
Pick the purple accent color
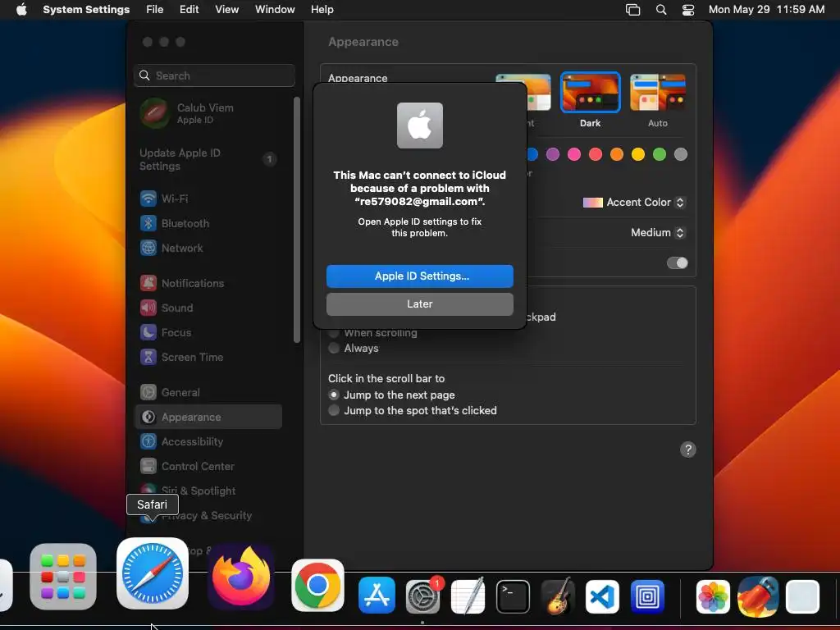coord(553,154)
